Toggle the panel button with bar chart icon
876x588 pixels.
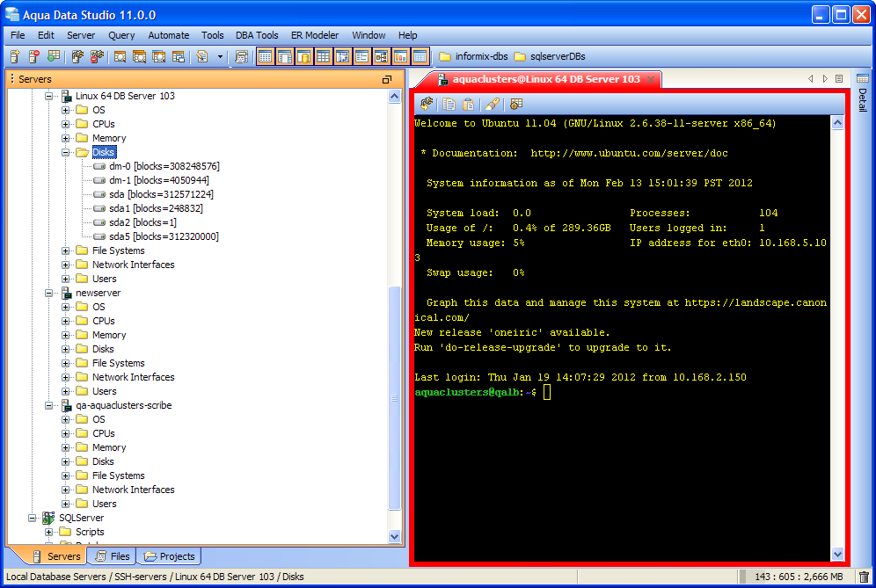[x=400, y=56]
